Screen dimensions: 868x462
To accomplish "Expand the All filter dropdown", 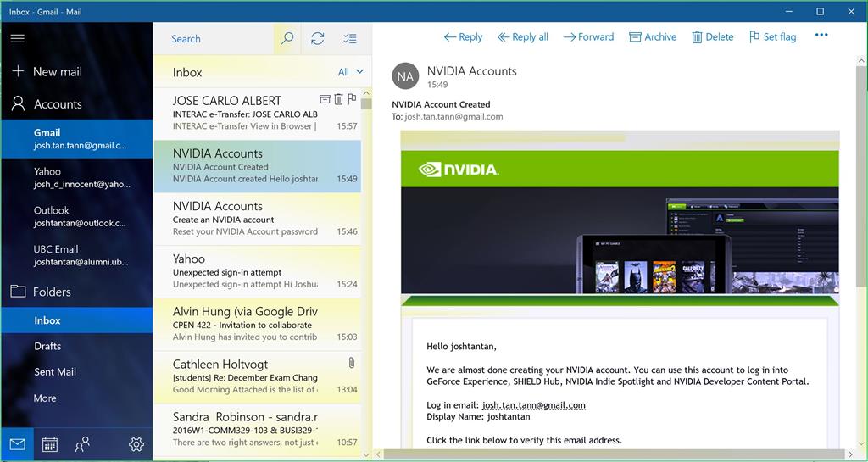I will [x=351, y=72].
